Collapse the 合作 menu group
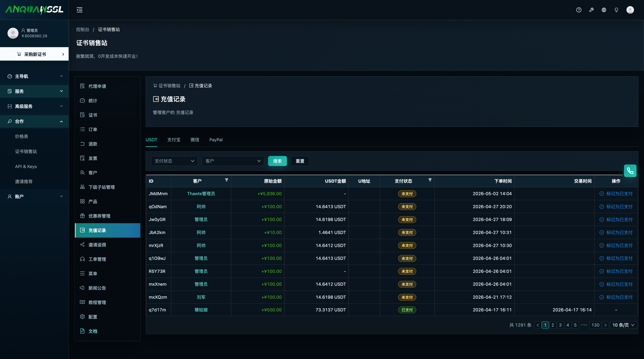Image resolution: width=644 pixels, height=359 pixels. [x=34, y=121]
